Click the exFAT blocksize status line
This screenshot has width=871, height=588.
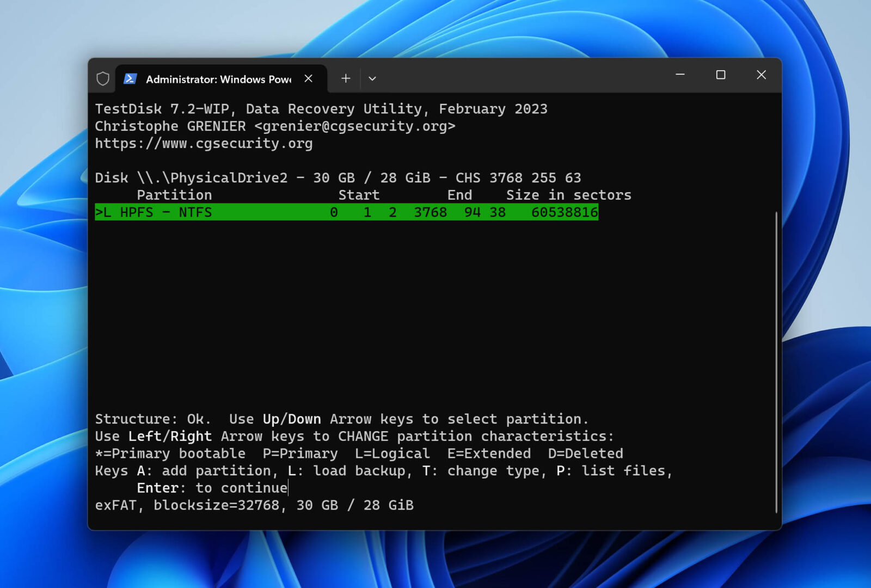[254, 505]
